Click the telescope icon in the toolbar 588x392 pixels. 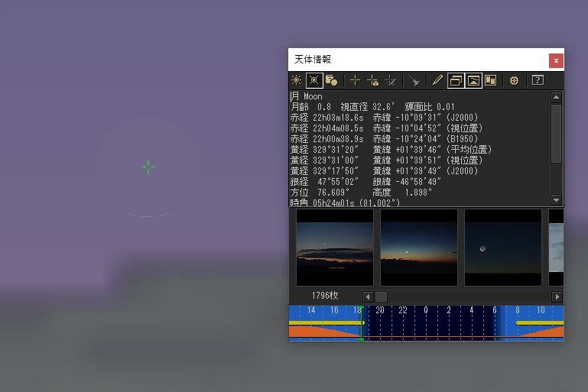[x=414, y=80]
